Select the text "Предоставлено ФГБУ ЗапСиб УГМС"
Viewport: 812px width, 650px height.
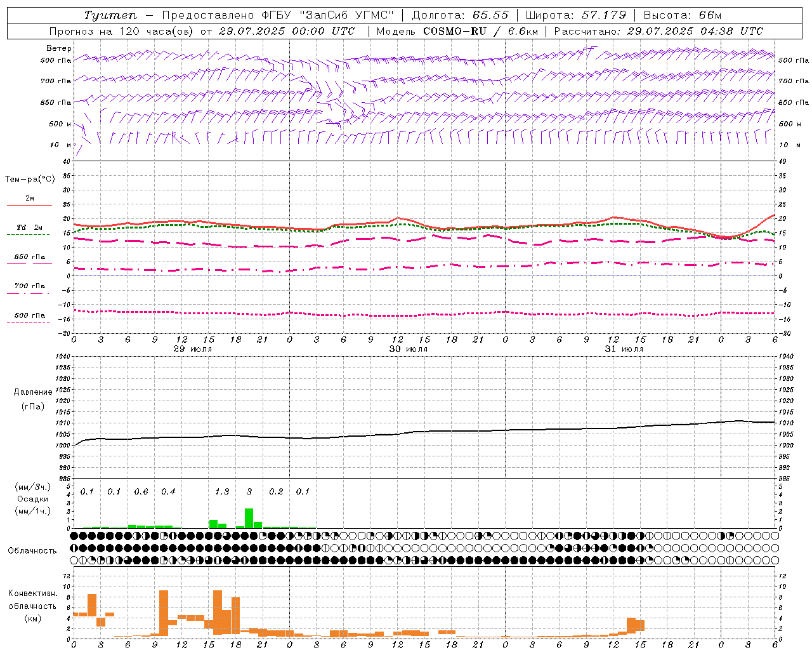click(278, 15)
